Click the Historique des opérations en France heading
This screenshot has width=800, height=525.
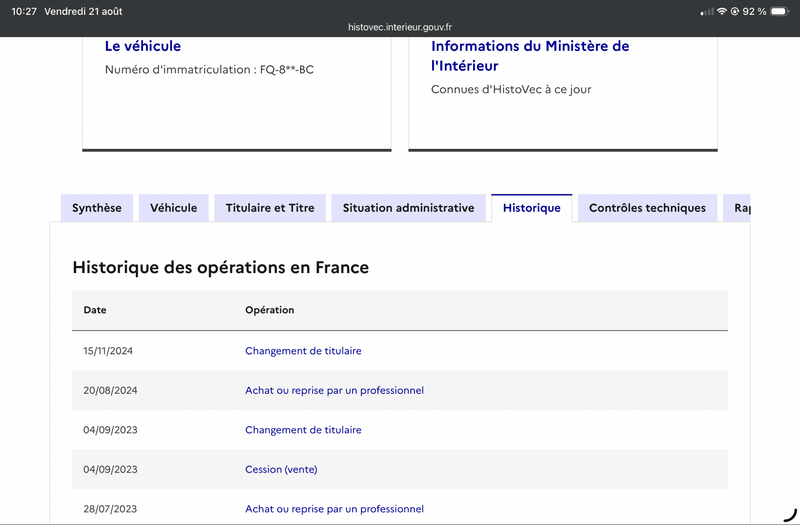point(220,268)
